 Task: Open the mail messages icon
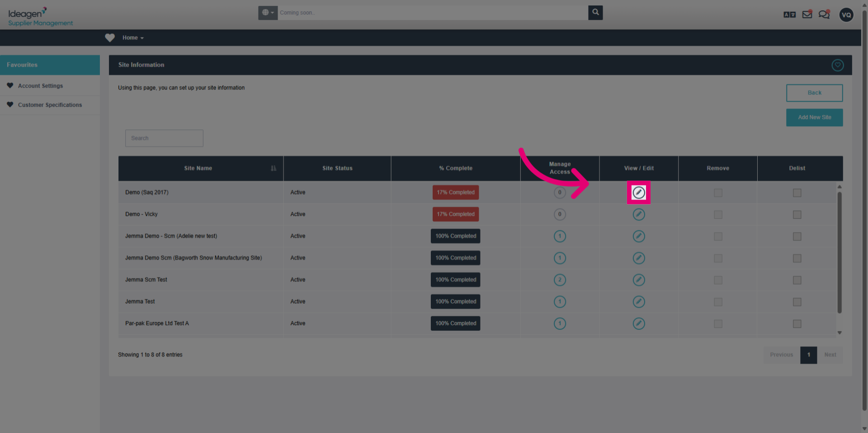tap(807, 14)
